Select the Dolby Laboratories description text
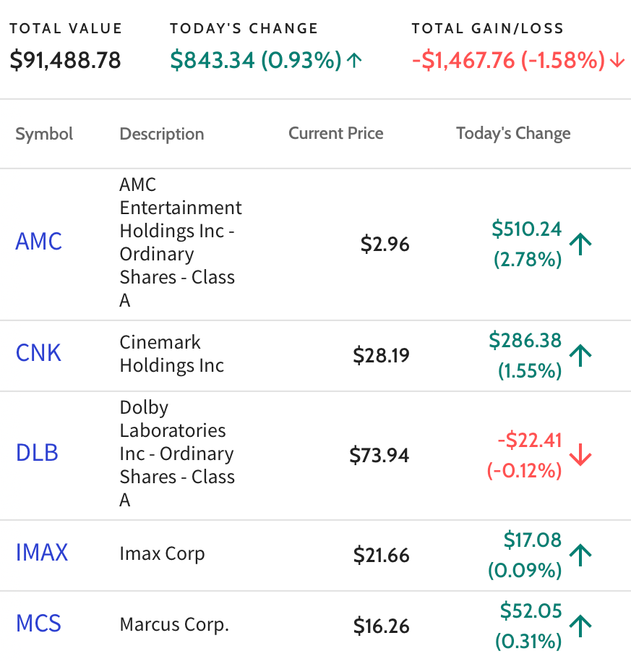This screenshot has width=631, height=672. pos(177,454)
